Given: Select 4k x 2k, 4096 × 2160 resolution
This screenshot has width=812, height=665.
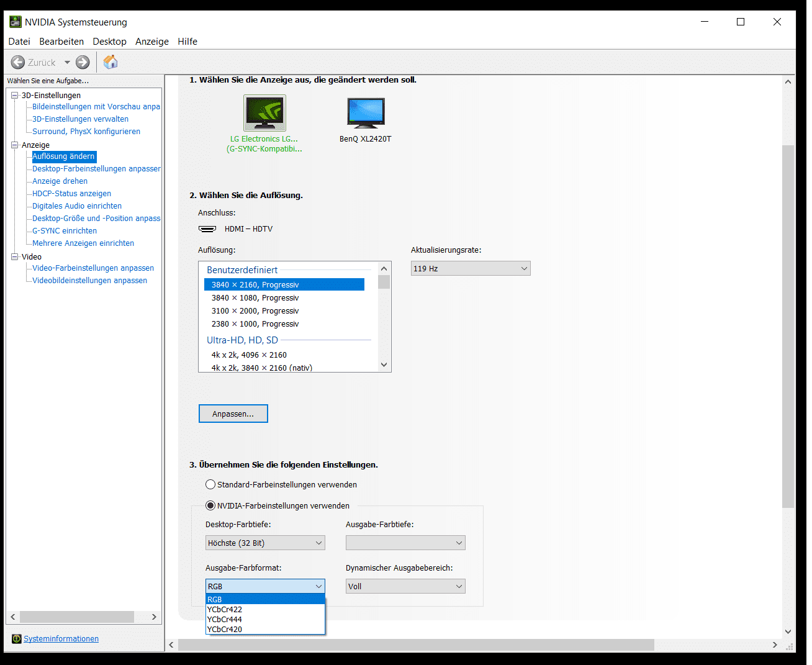Looking at the screenshot, I should click(284, 355).
